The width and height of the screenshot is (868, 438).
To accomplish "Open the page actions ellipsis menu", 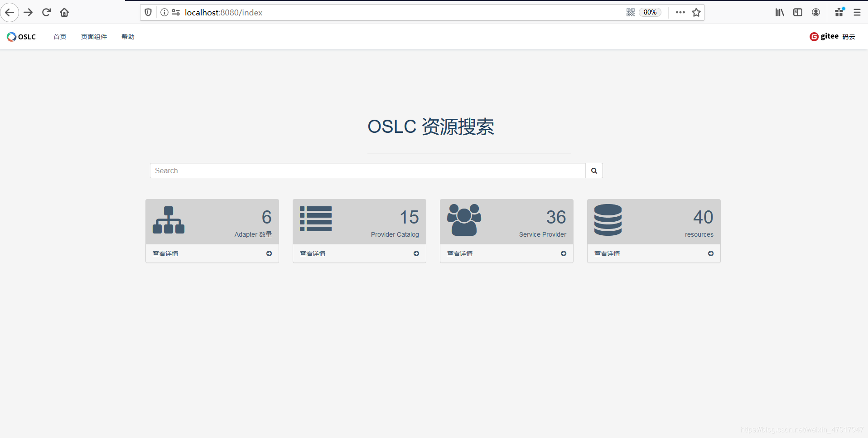I will (680, 12).
